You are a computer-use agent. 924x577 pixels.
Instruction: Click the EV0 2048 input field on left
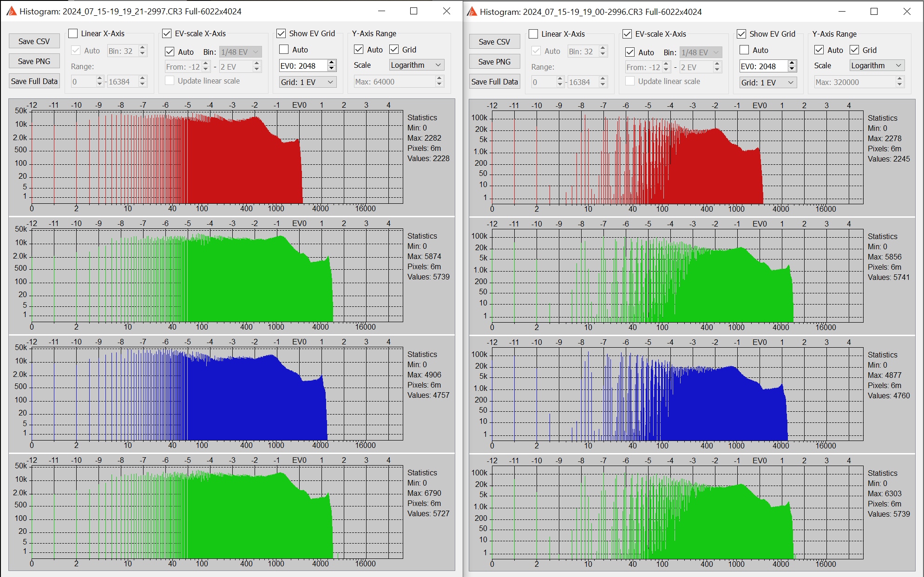pyautogui.click(x=302, y=66)
